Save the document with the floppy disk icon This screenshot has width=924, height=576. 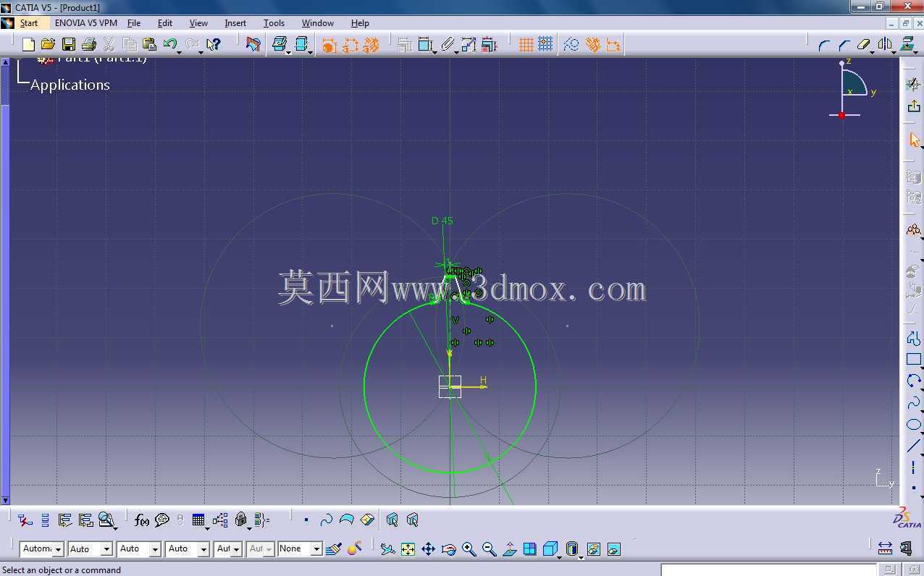[x=68, y=45]
